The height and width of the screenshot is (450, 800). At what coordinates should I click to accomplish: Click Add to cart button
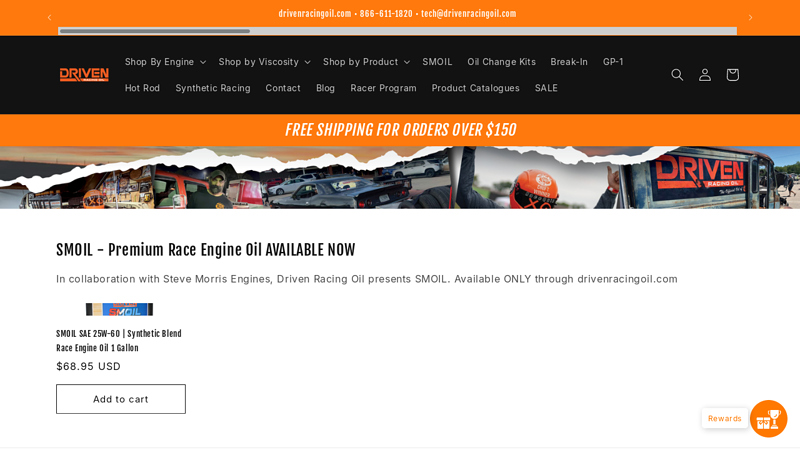point(121,399)
